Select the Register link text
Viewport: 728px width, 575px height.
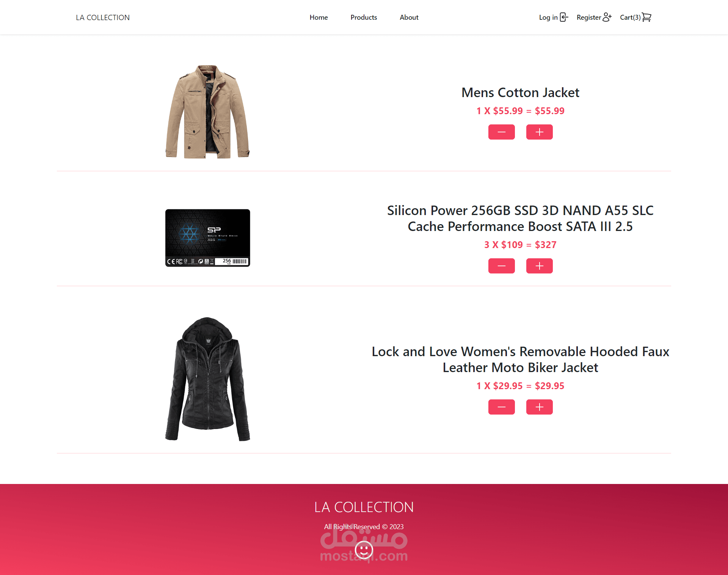click(589, 17)
